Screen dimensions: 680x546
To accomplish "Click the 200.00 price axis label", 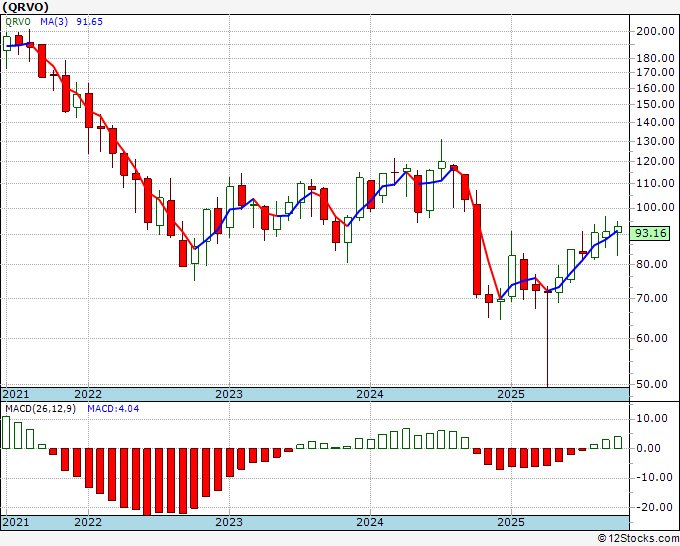I will 655,31.
